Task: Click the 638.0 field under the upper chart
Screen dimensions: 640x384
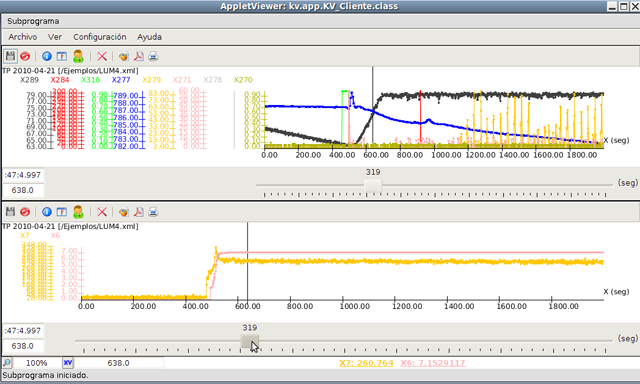Action: [23, 190]
